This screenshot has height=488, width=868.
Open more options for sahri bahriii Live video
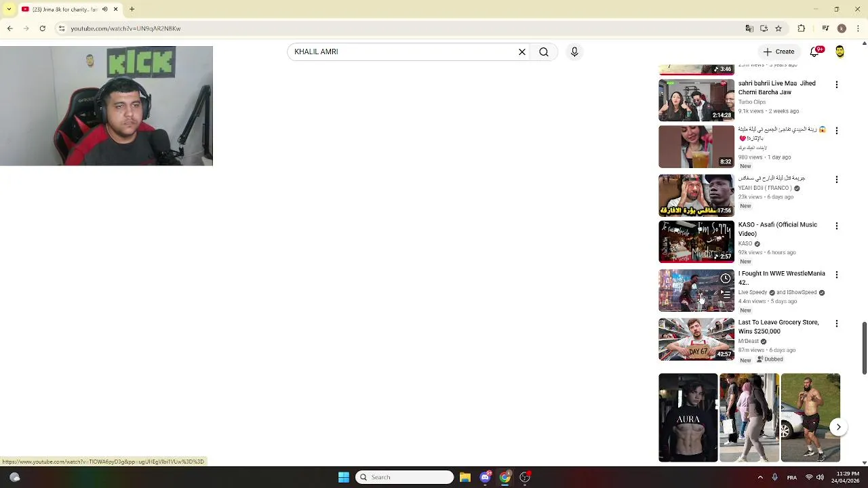coord(836,85)
